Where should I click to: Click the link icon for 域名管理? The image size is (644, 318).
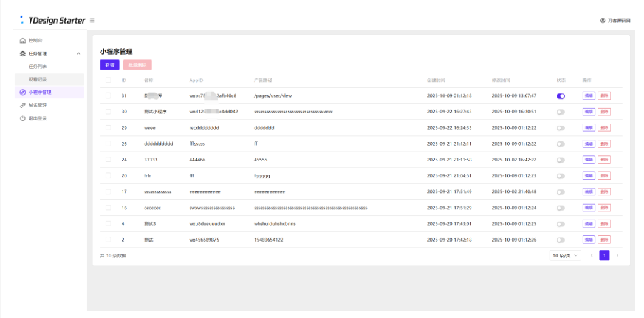22,105
